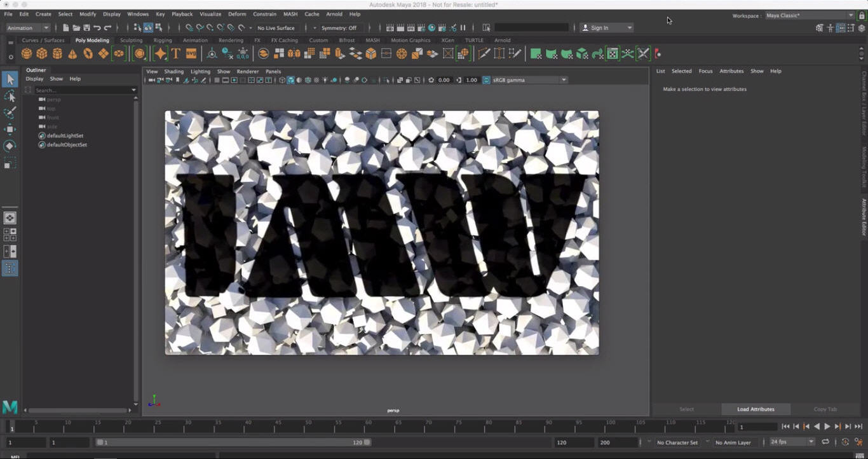Open the Maya Classic workspace dropdown
This screenshot has width=868, height=459.
tap(810, 15)
